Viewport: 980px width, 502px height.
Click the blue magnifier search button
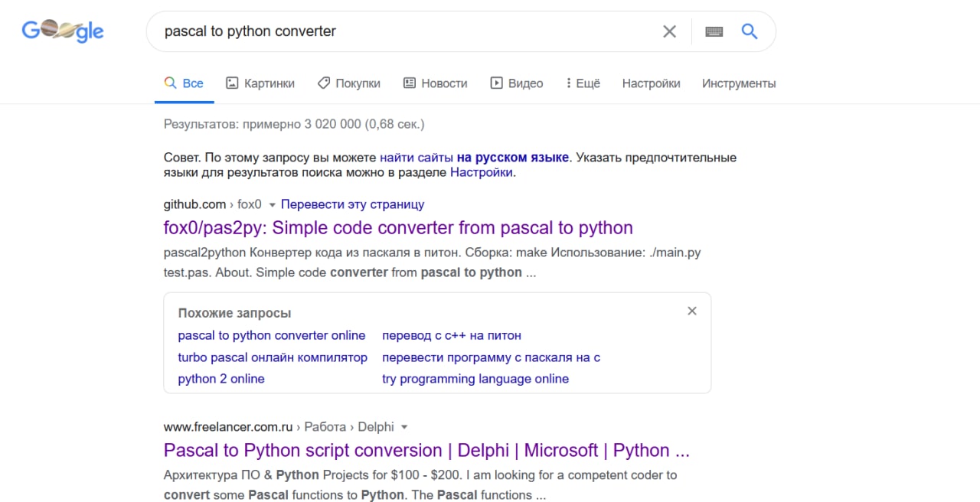(750, 31)
